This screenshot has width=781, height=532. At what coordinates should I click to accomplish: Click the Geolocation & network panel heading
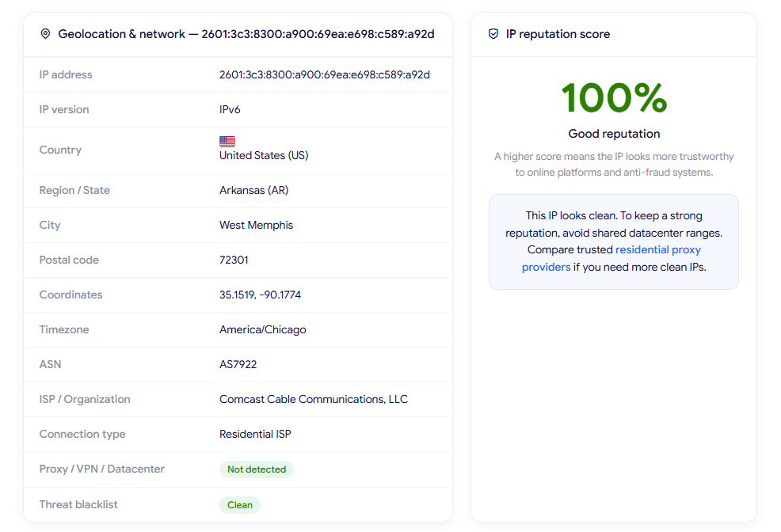[x=246, y=34]
